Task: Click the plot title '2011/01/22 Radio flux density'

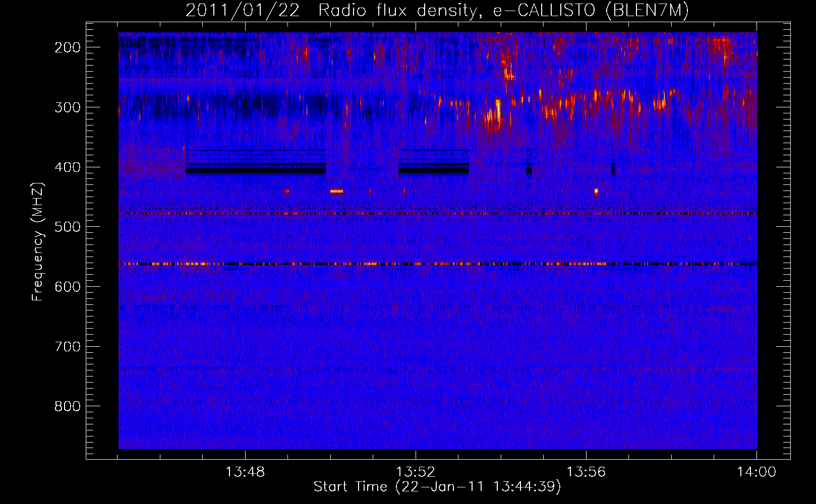Action: point(437,11)
